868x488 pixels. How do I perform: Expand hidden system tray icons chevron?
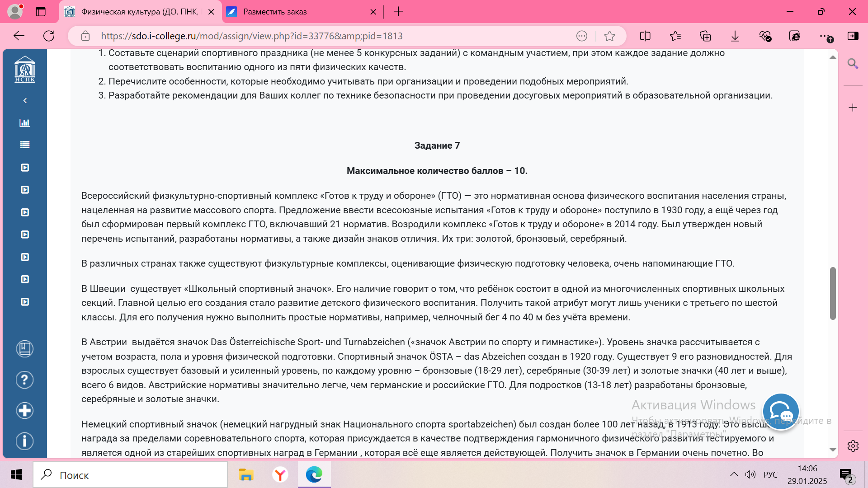734,474
